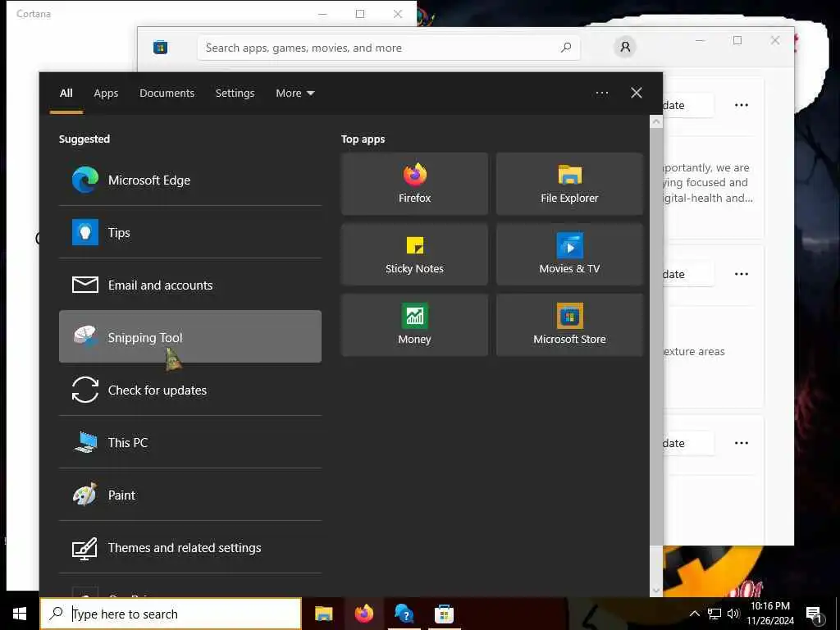Open the Tips app suggestion
The height and width of the screenshot is (630, 840).
tap(190, 232)
